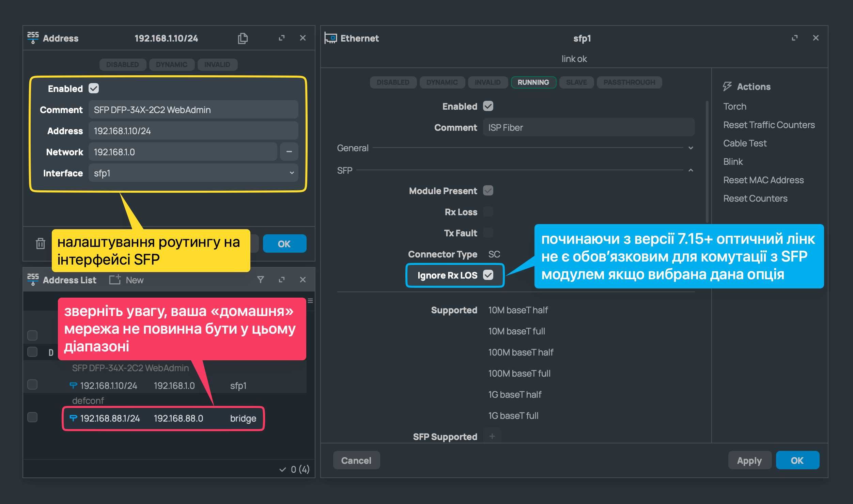
Task: Click the Tx Fault checkbox
Action: [488, 233]
